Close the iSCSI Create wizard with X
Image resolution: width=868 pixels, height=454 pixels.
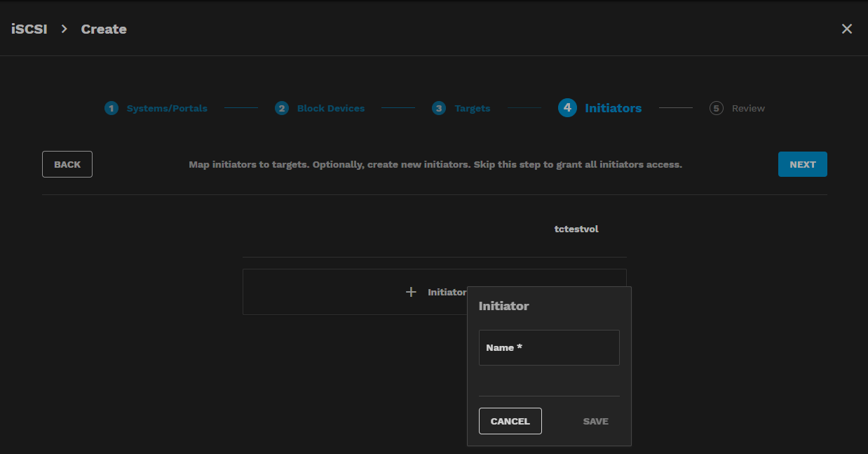847,29
